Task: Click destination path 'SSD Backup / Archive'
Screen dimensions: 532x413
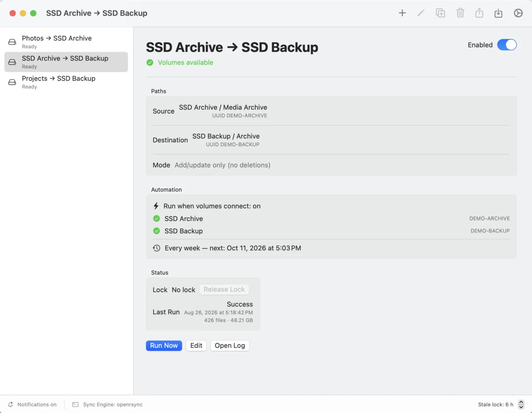Action: (226, 136)
